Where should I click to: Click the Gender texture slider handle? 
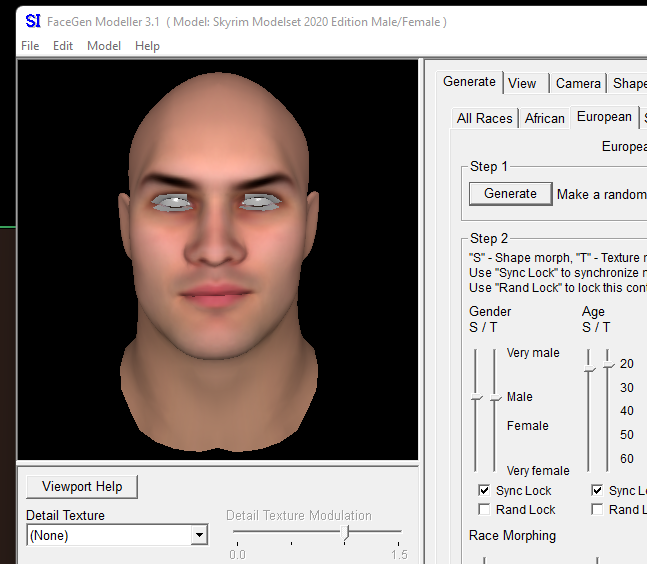pyautogui.click(x=495, y=397)
